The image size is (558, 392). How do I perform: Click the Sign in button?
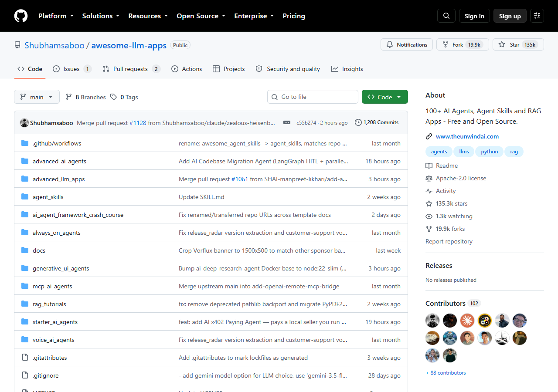click(x=474, y=16)
